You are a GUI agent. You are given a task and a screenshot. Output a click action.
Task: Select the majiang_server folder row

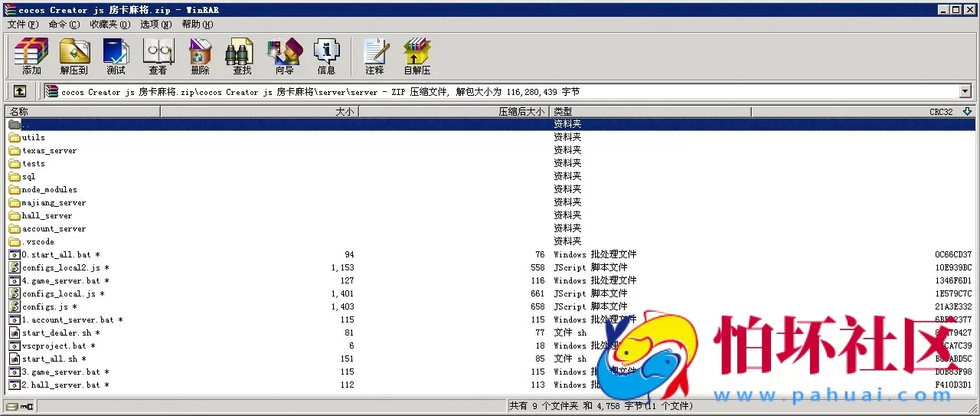(x=490, y=202)
